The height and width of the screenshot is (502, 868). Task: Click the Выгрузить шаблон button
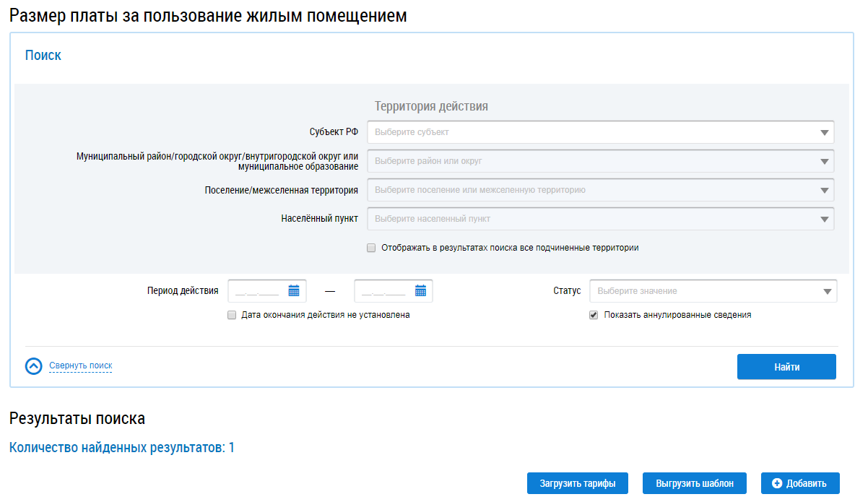coord(695,483)
